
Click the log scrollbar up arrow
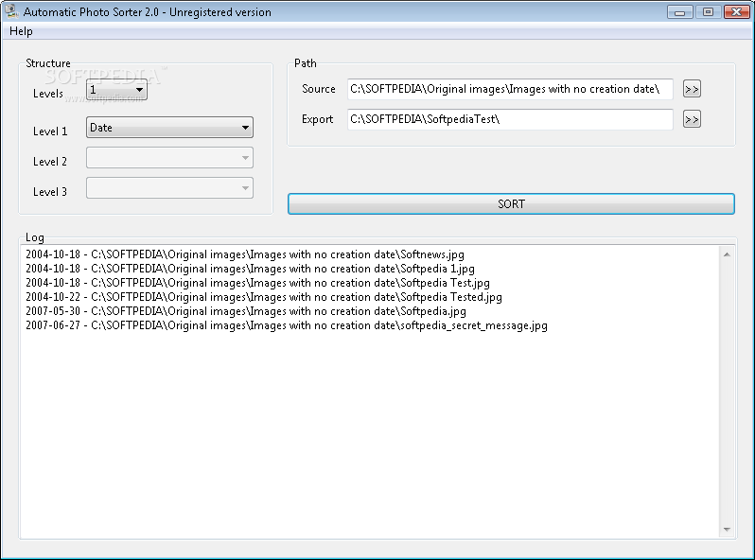tap(727, 254)
